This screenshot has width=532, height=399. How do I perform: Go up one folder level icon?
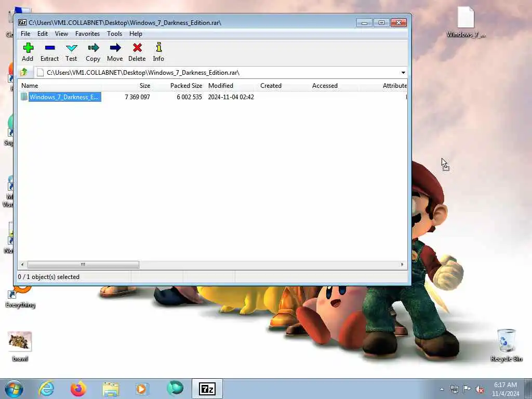(x=24, y=72)
